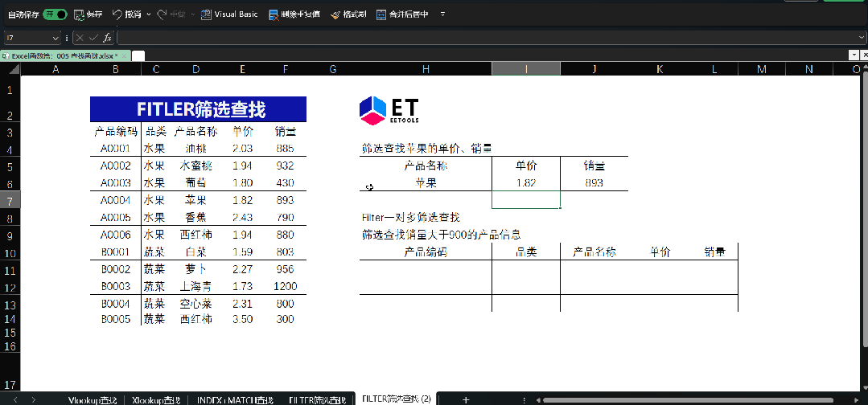Screen dimensions: 868x405
Task: Click the greyed redo arrow icon
Action: [162, 14]
